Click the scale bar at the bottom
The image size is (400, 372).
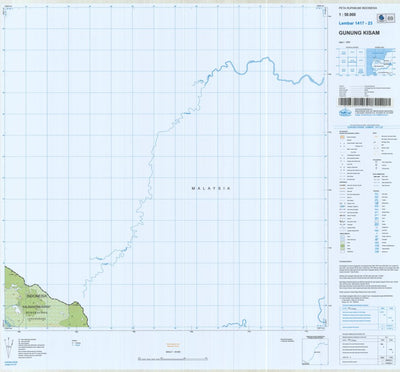coord(173,359)
